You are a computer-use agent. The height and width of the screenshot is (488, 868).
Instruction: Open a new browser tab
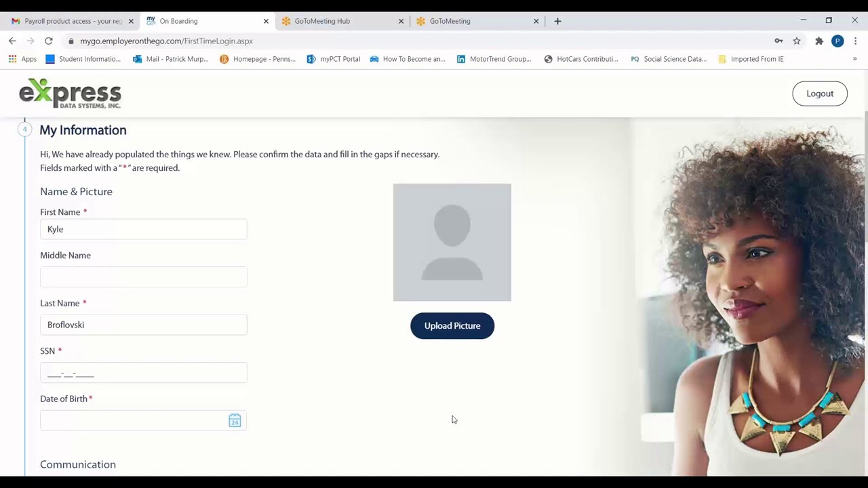tap(557, 21)
